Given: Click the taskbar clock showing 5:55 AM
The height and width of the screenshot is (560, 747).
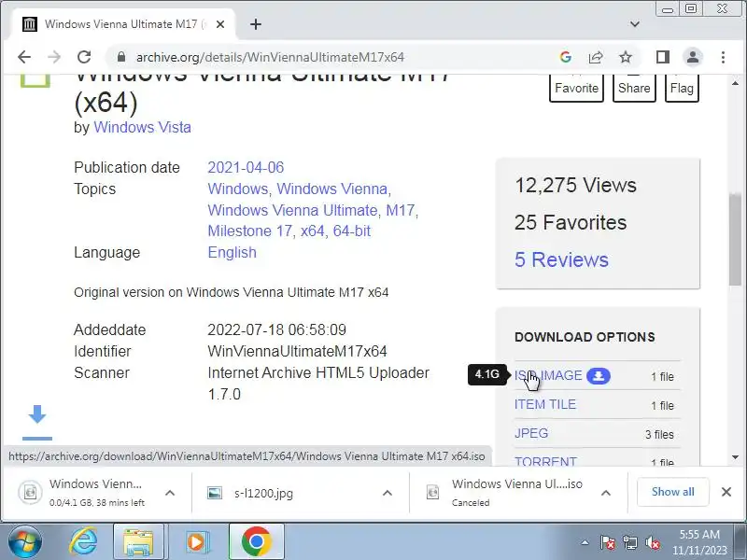Looking at the screenshot, I should (699, 542).
